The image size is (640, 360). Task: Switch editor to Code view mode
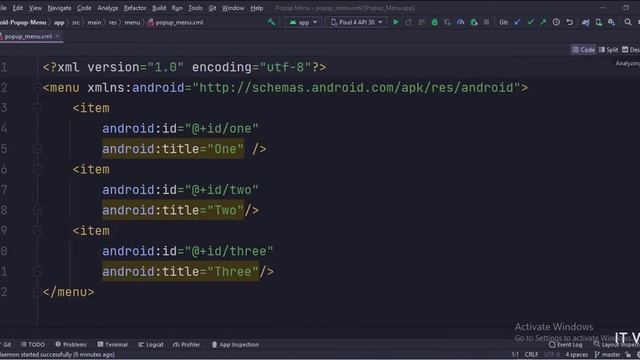583,49
